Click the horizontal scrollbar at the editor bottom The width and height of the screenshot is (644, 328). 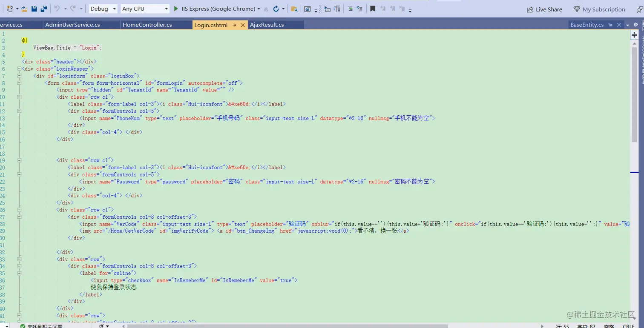click(x=287, y=326)
